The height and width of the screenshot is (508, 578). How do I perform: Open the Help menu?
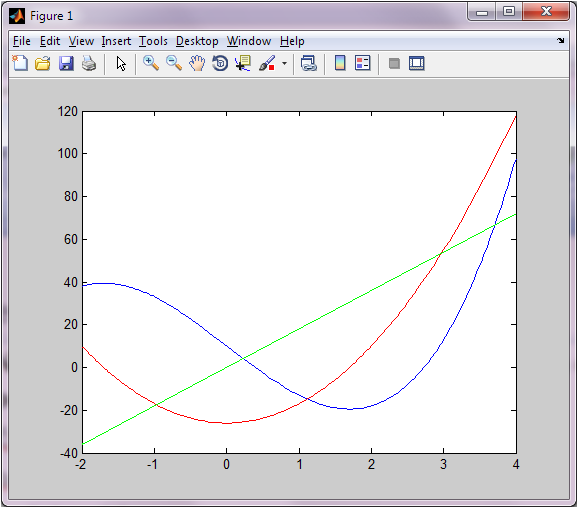tap(292, 41)
